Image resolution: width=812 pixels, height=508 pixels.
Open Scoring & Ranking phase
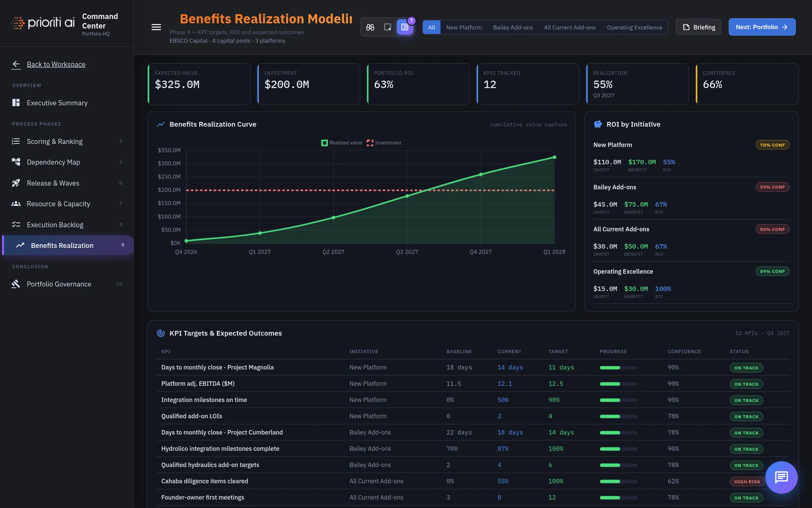pos(67,141)
